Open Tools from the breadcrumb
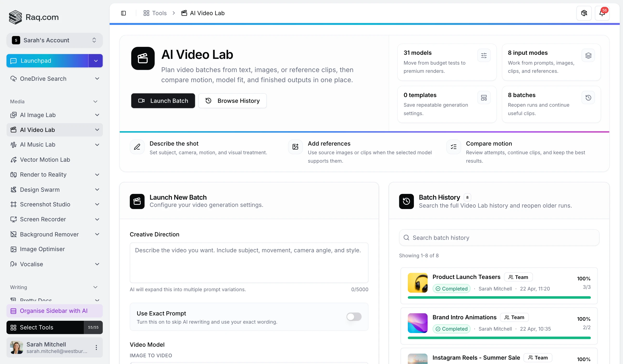This screenshot has width=623, height=364. tap(159, 13)
